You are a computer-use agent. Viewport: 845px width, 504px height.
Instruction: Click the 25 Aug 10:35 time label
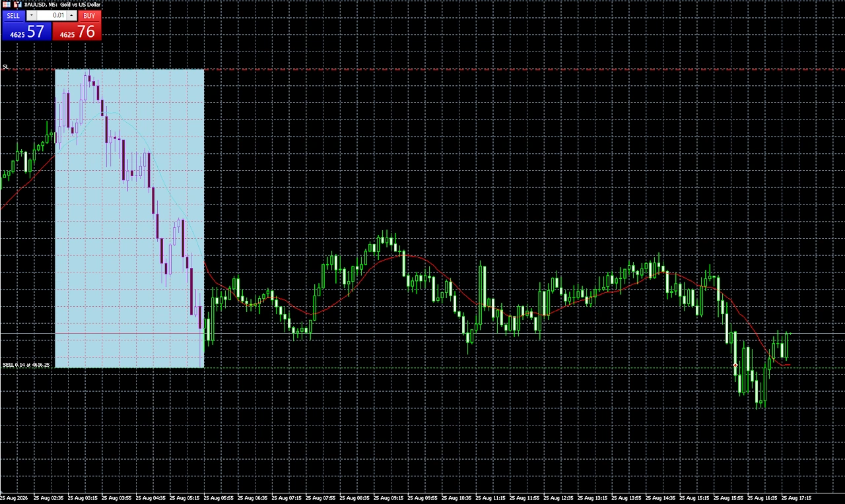tap(457, 498)
